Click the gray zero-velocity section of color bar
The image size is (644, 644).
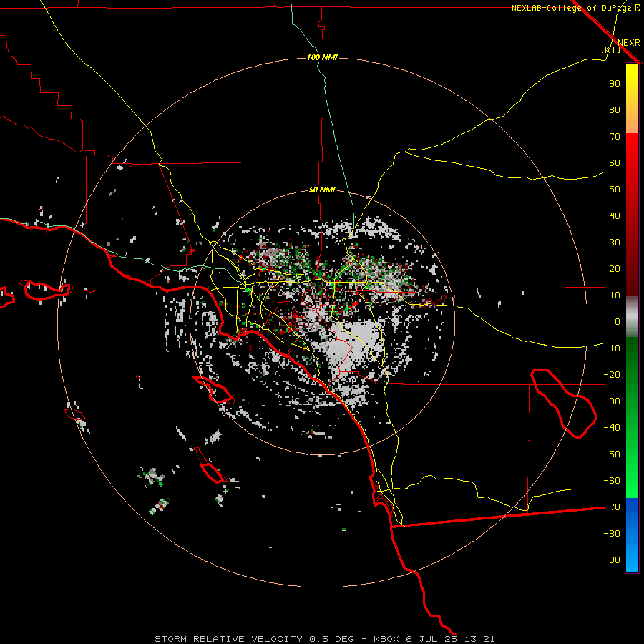click(632, 317)
